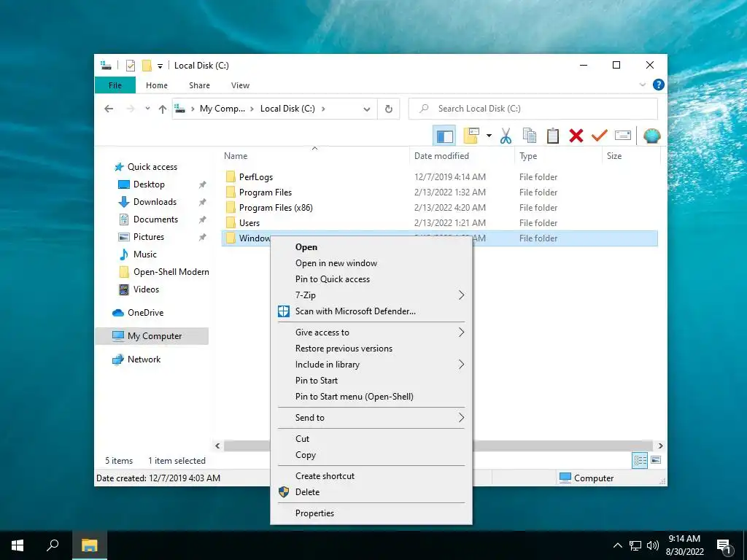Click the clipboard Paste toolbar icon
Screen dimensions: 747x560
click(553, 136)
